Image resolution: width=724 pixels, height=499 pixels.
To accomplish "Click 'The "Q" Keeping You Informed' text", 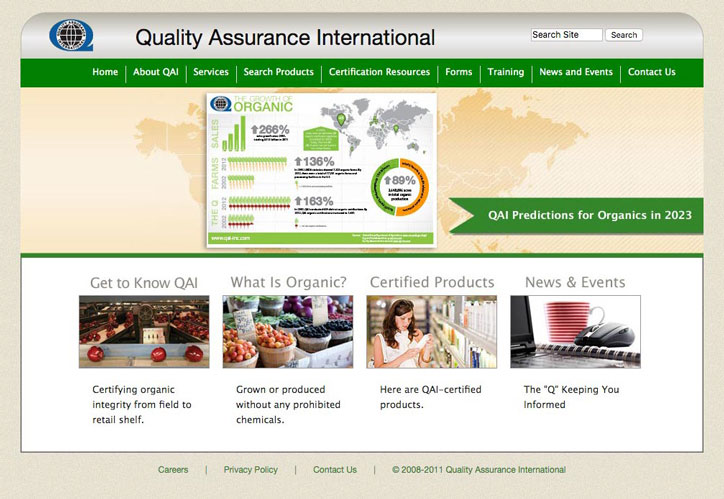I will point(571,397).
